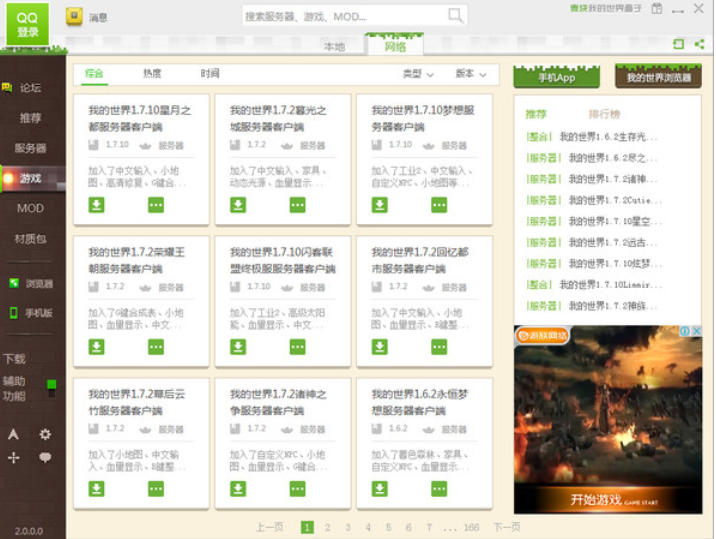
Task: Download the 1.7.10星月之都 client
Action: coord(96,205)
